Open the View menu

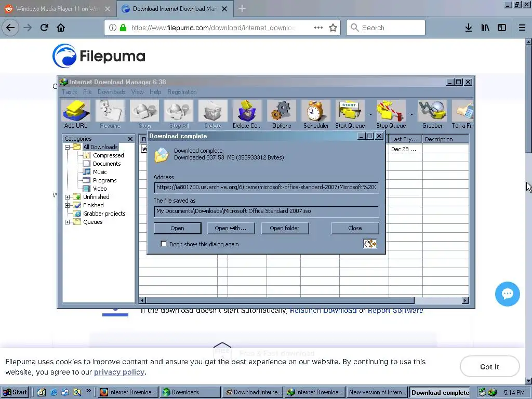tap(137, 92)
